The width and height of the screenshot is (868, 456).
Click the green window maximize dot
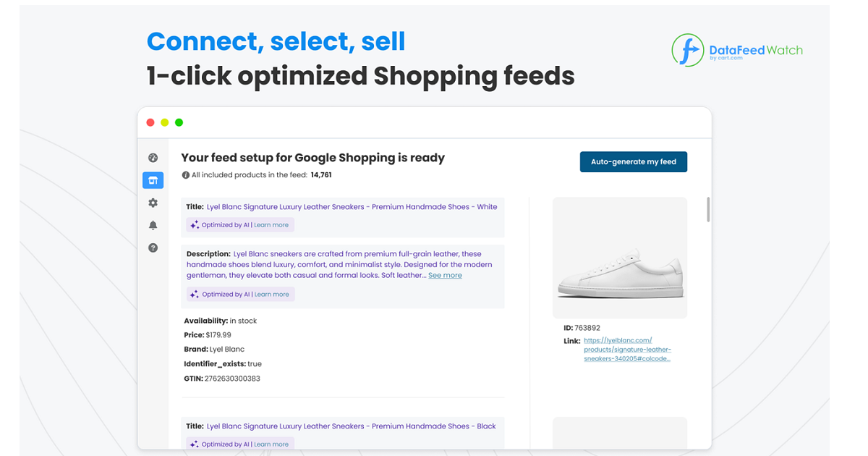coord(179,122)
